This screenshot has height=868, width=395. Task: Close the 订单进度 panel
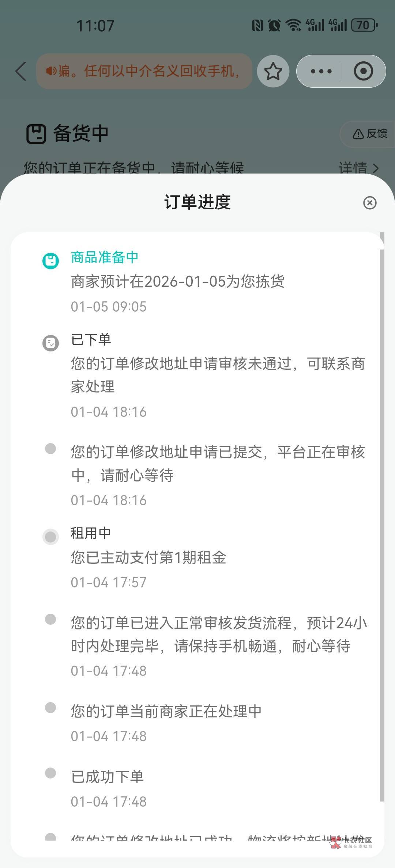coord(369,203)
